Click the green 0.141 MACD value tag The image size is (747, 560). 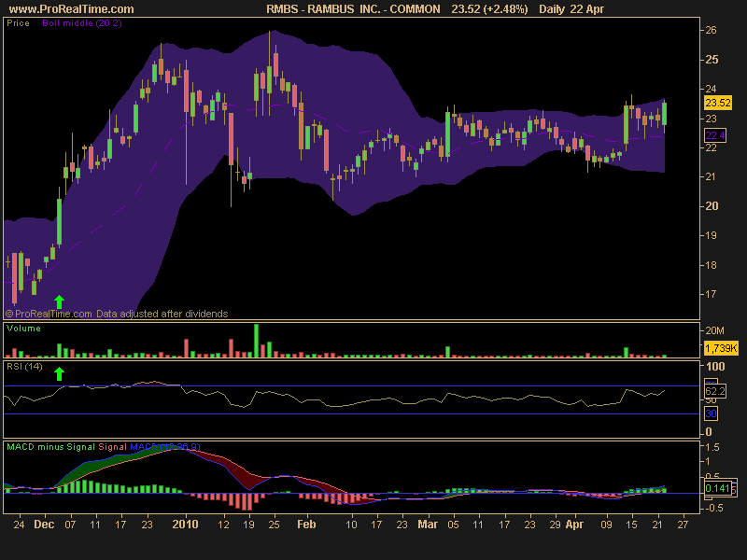(x=717, y=488)
